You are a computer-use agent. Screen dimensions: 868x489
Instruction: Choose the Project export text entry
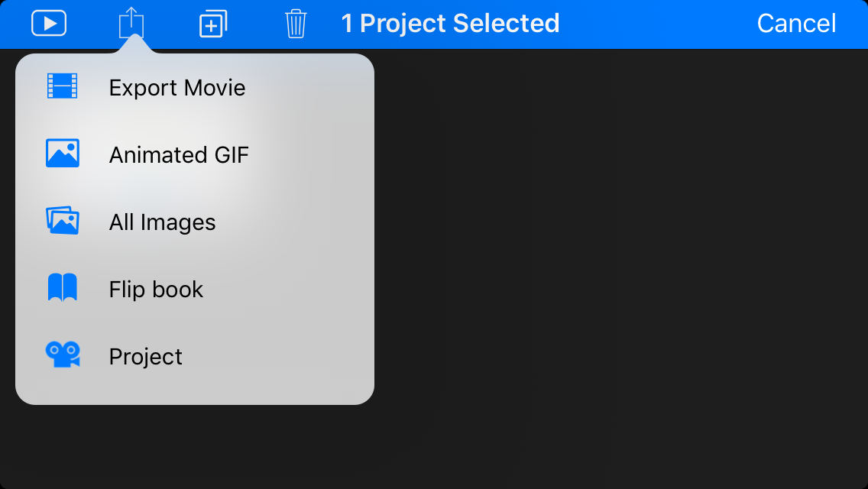click(x=145, y=357)
